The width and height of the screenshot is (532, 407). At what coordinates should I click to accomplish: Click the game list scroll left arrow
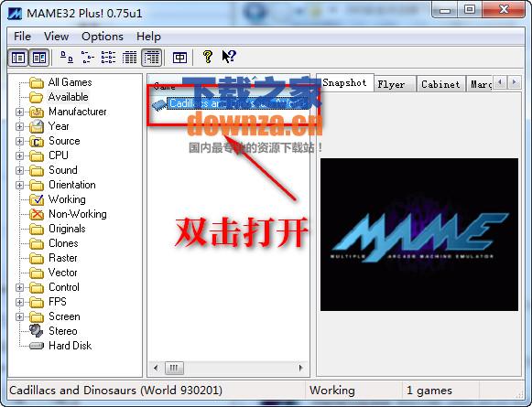156,368
